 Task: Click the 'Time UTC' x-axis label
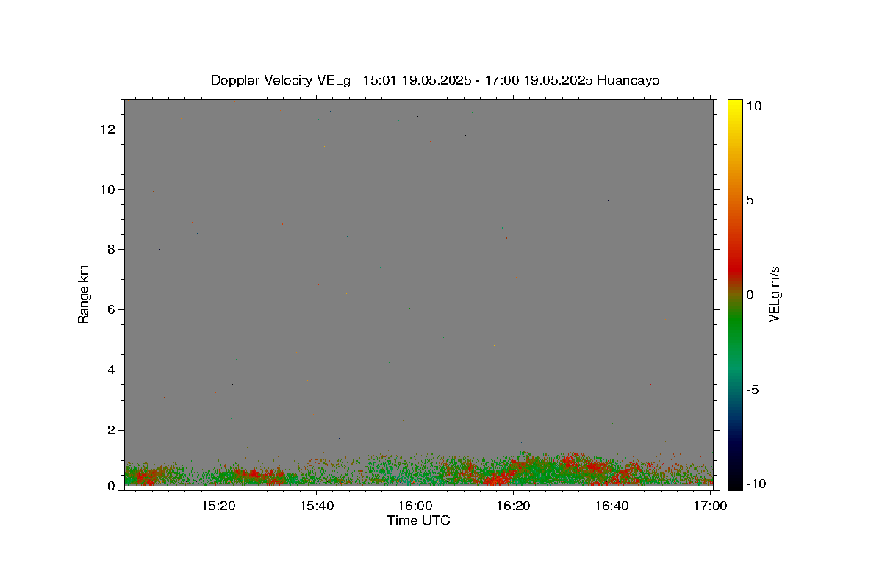tap(418, 520)
